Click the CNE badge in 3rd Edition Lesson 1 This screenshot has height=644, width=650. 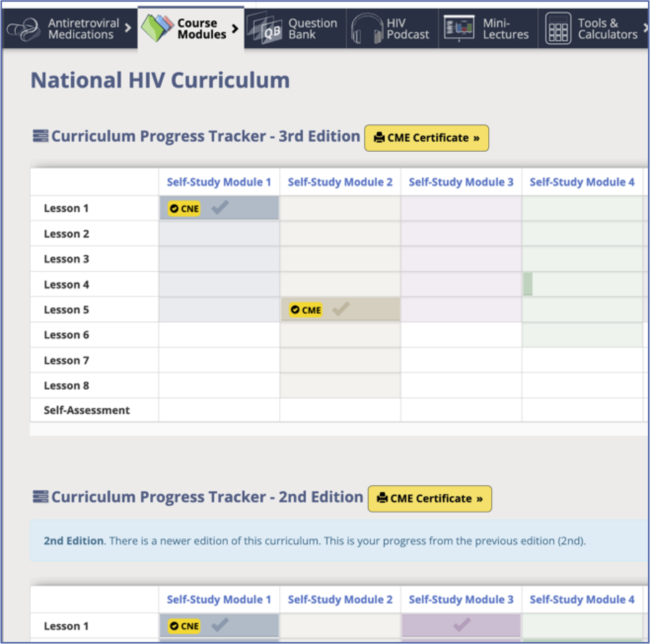[x=184, y=209]
